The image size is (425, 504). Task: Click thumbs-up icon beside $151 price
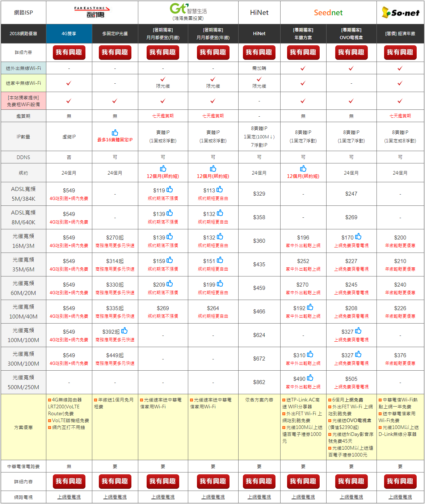point(220,260)
